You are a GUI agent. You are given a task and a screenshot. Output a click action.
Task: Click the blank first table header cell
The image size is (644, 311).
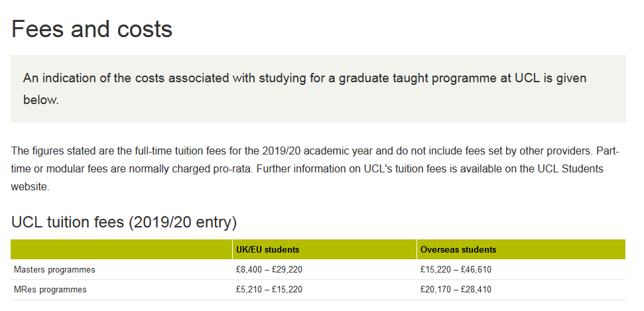(x=121, y=250)
